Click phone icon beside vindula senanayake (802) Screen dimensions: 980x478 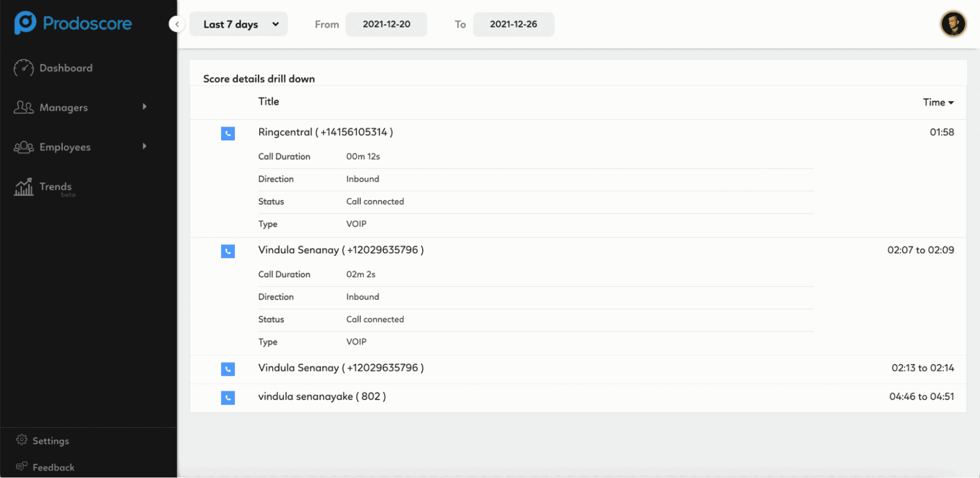(x=228, y=397)
